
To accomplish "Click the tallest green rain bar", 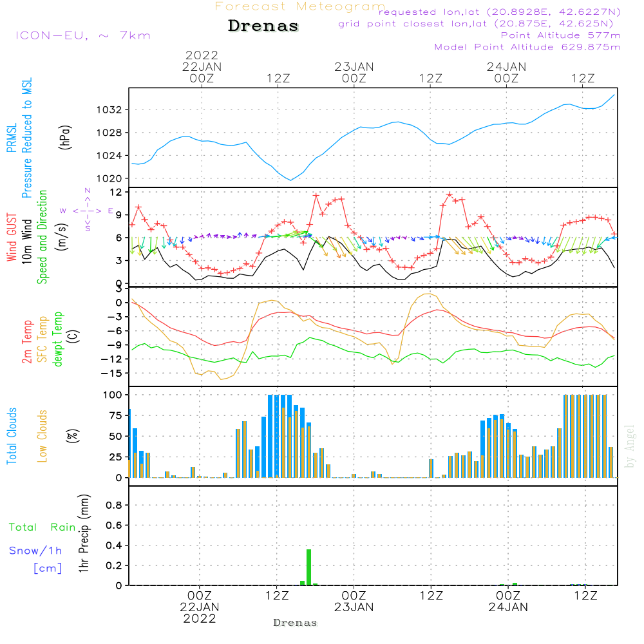I will point(309,567).
